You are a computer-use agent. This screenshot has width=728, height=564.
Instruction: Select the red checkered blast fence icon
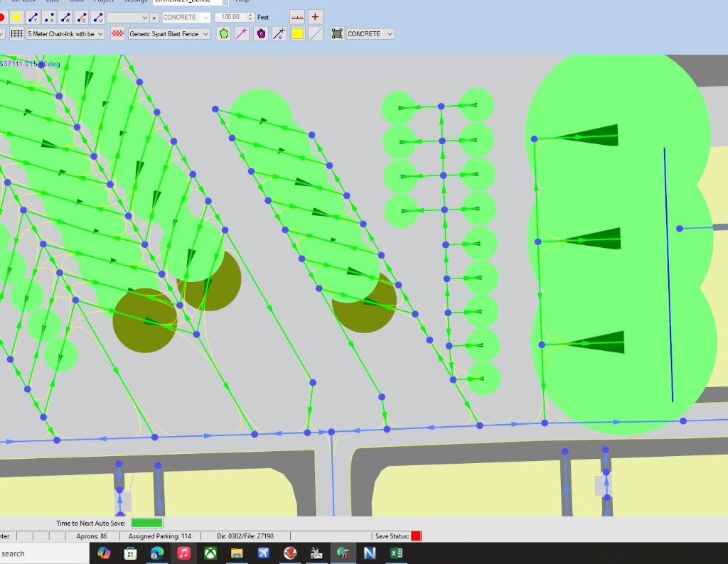click(x=117, y=33)
